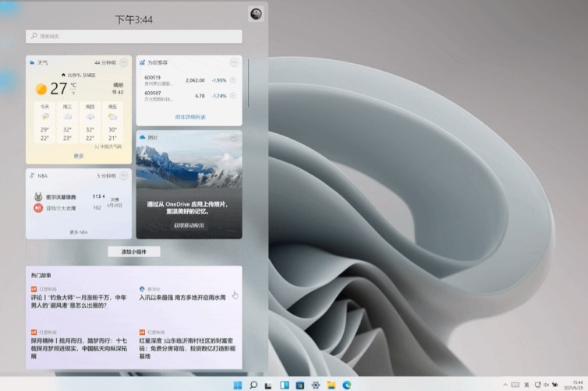
Task: Click the stocks widget scrollbar
Action: pyautogui.click(x=248, y=83)
